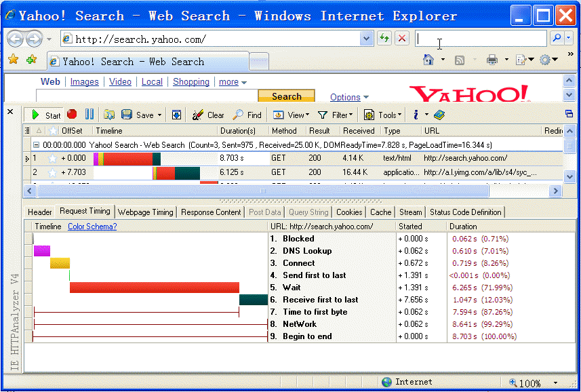Switch to the Response Content tab
Viewport: 581px width, 392px height.
pyautogui.click(x=211, y=212)
